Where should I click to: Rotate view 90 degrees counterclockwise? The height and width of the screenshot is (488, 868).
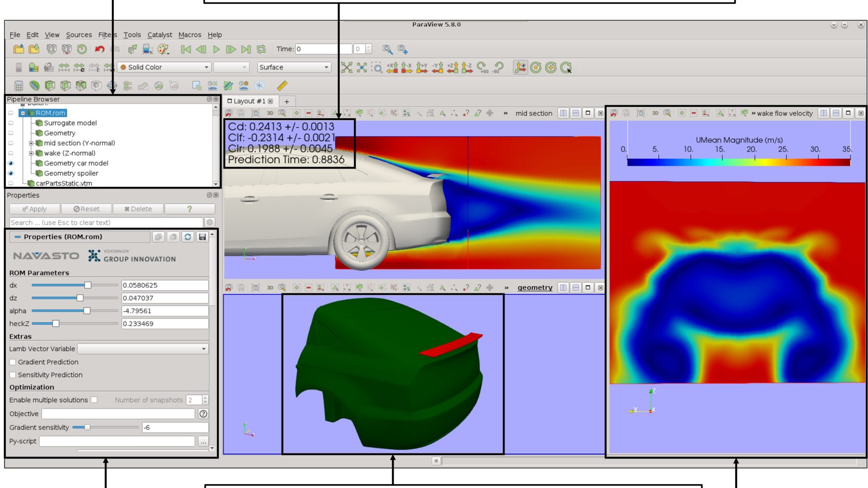pos(498,68)
